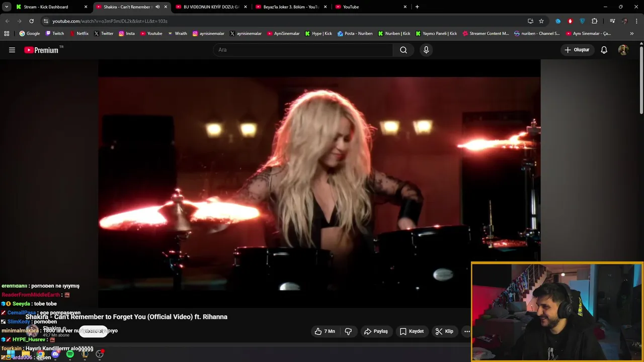The image size is (644, 362).
Task: Open the tab search dropdown arrow
Action: click(7, 7)
